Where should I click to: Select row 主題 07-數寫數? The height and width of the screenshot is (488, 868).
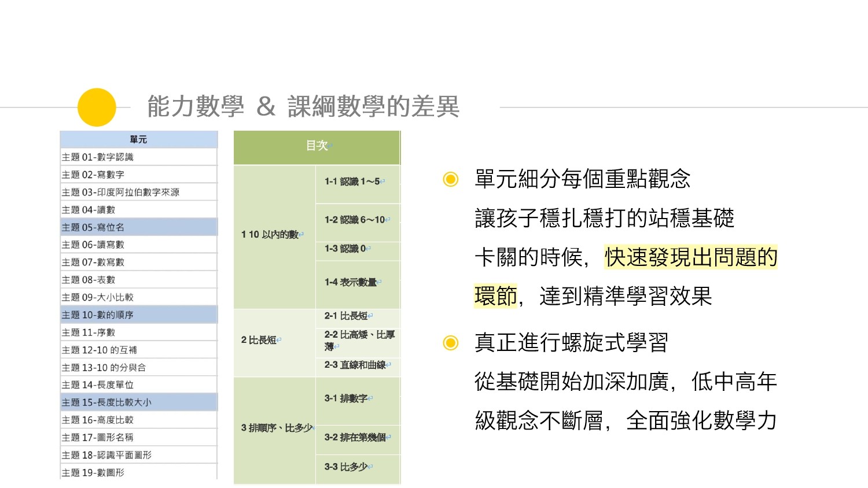(x=139, y=262)
